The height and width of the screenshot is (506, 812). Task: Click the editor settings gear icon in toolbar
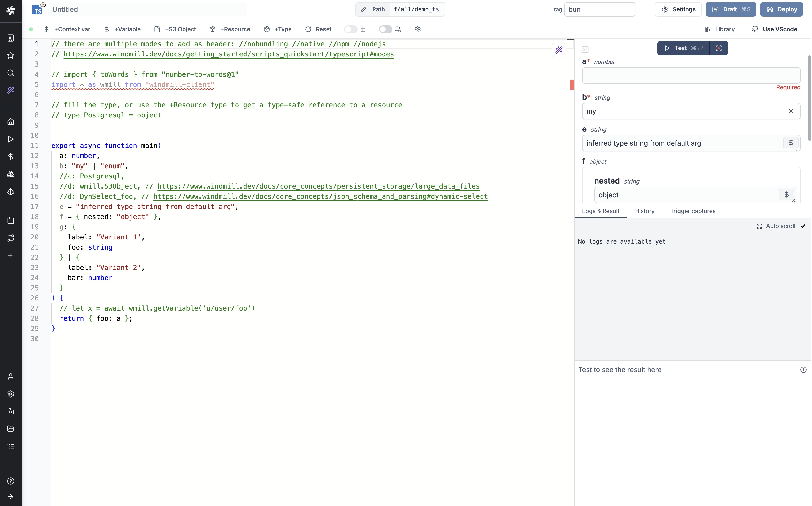click(417, 30)
